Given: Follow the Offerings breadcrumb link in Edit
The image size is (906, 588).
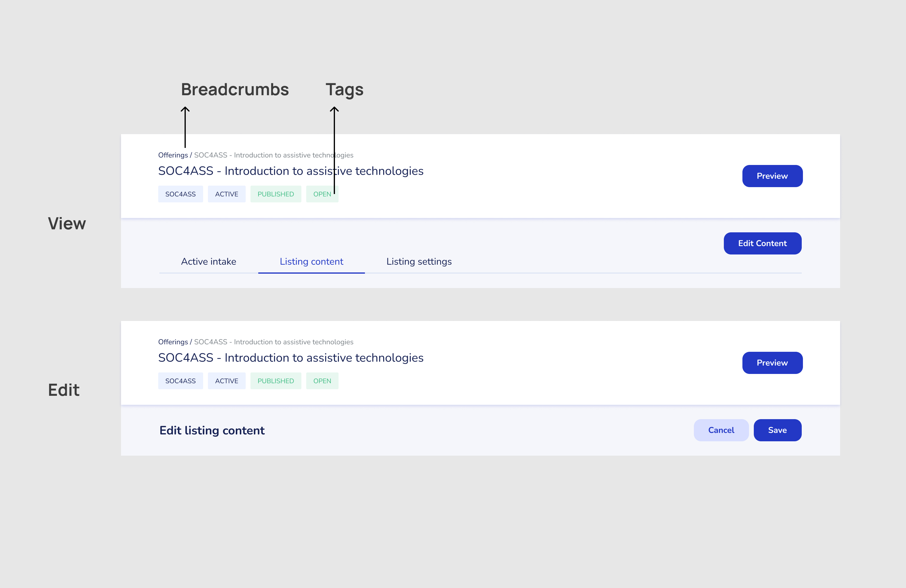Looking at the screenshot, I should pyautogui.click(x=173, y=342).
